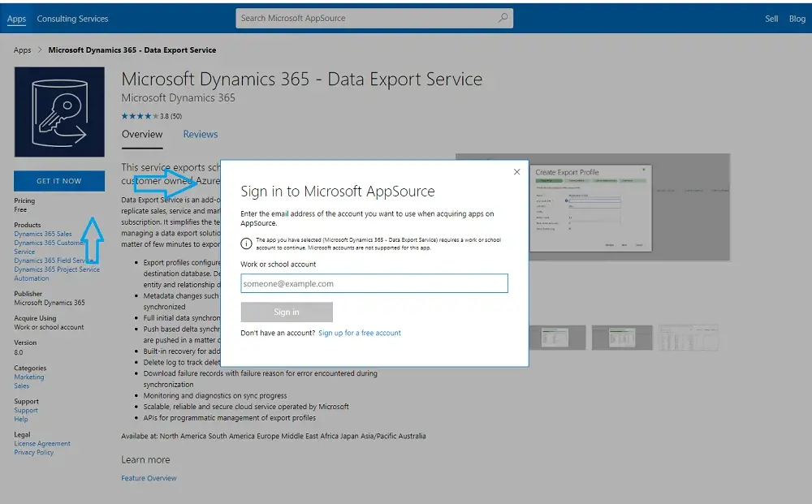Open Dynamics 365 Customer Service link
The height and width of the screenshot is (504, 812).
coord(50,247)
